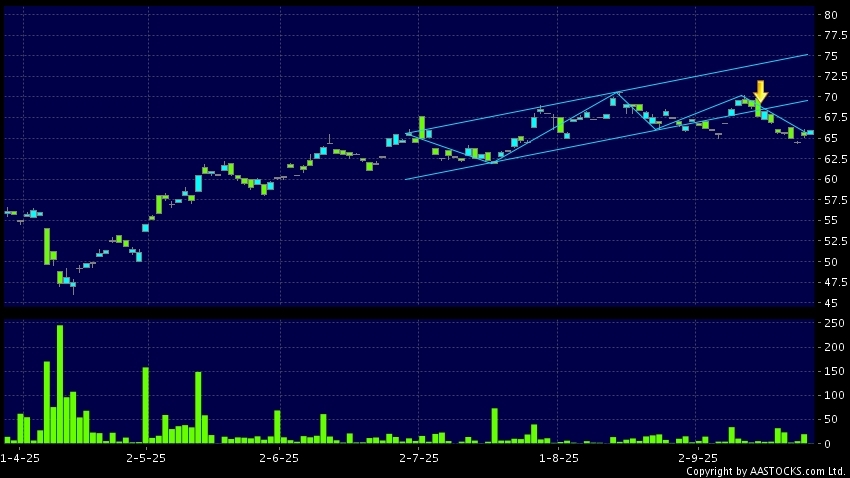Screen dimensions: 850x478
Task: Select the 2-6-25 date label
Action: (x=279, y=458)
